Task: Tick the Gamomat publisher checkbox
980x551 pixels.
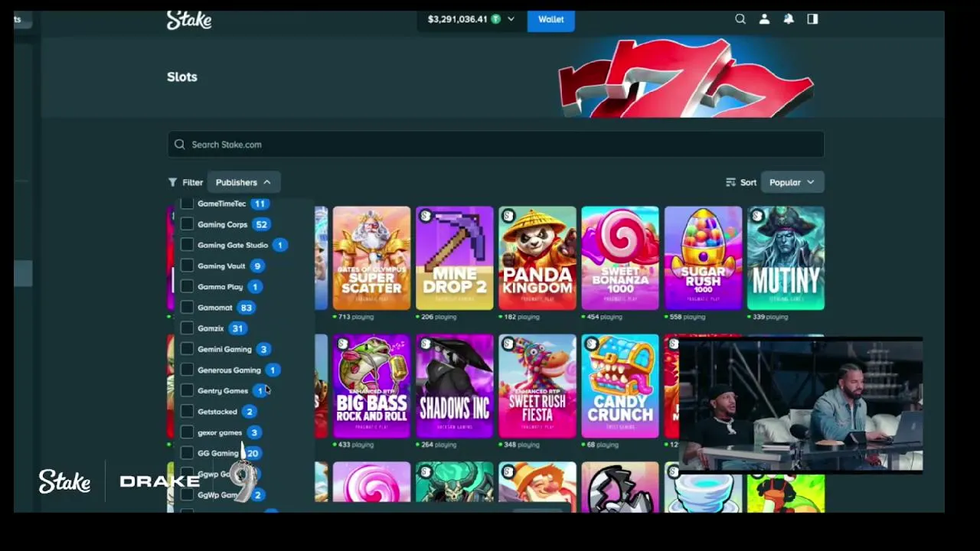Action: 187,308
